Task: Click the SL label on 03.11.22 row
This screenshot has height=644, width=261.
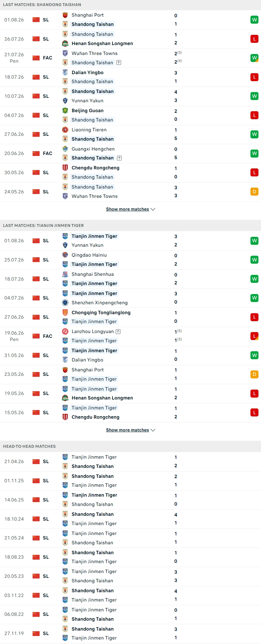Action: [46, 595]
